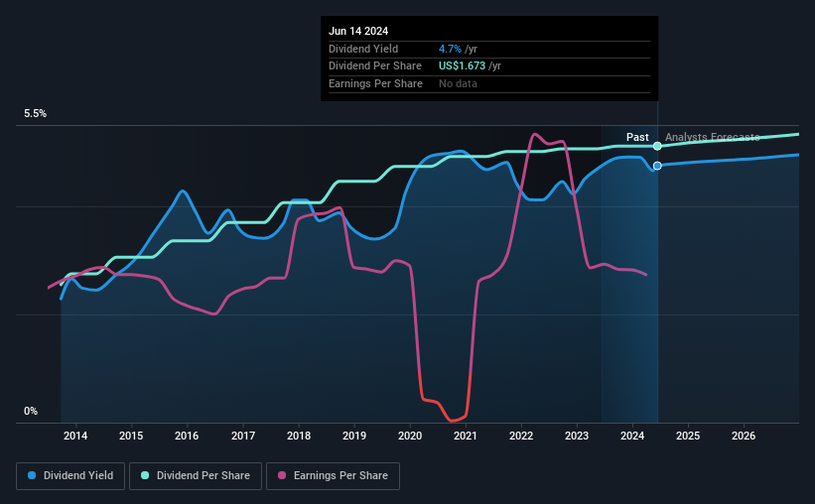Click the tooltip 'Dividend Per Share' row label
The image size is (815, 504).
click(x=375, y=66)
